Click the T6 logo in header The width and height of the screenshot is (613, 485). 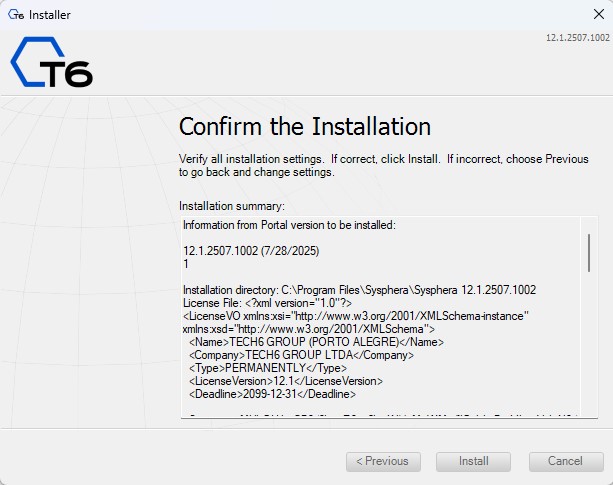point(51,62)
